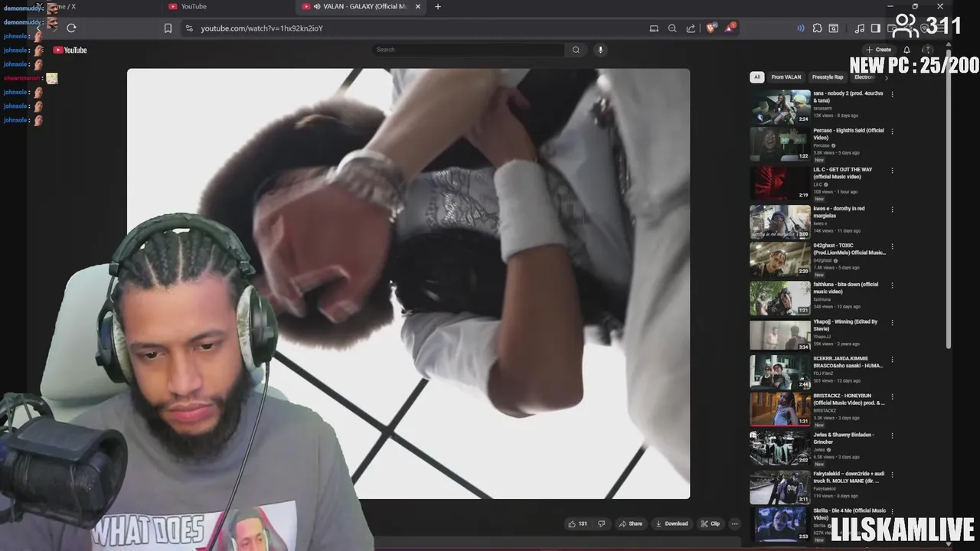
Task: Open video title 'faithluna - bite down'
Action: pos(845,288)
